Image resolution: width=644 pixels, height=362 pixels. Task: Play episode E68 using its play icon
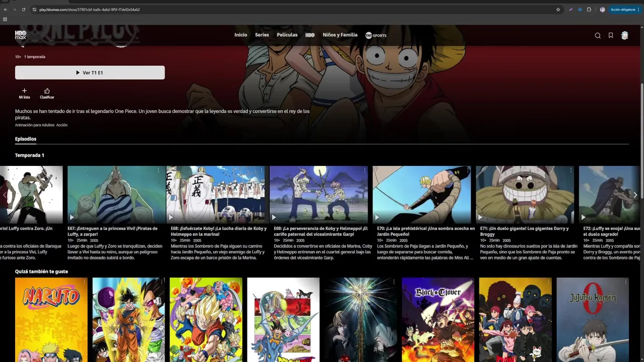[171, 217]
